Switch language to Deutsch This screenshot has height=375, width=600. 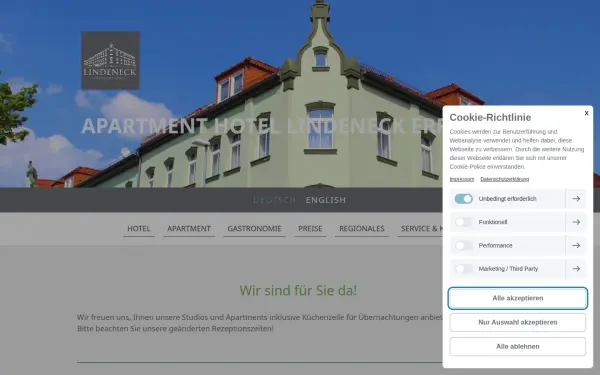coord(274,200)
